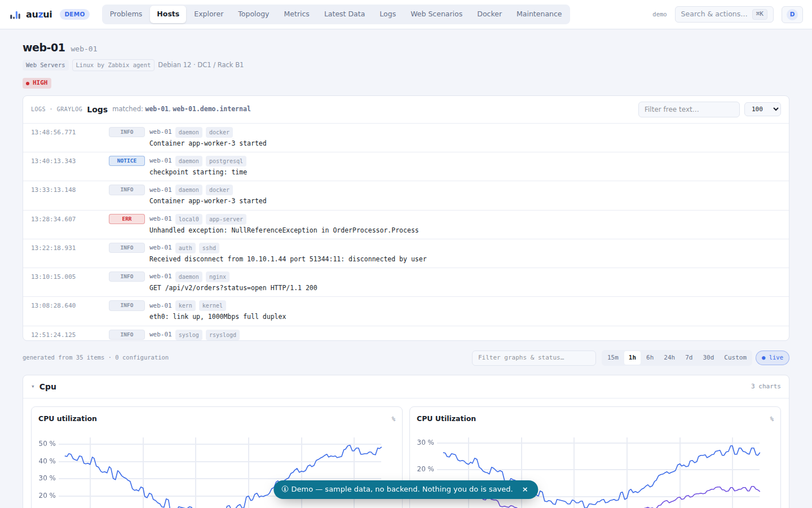Click 'Received disconnect from 10.10.1.44' message

(288, 259)
